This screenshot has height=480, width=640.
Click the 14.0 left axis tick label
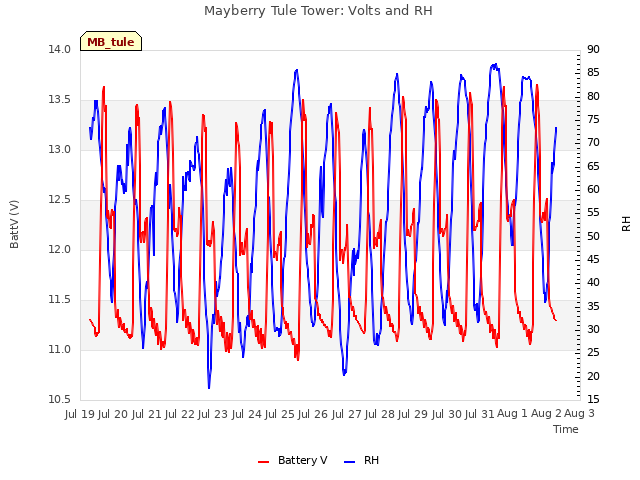pyautogui.click(x=59, y=50)
